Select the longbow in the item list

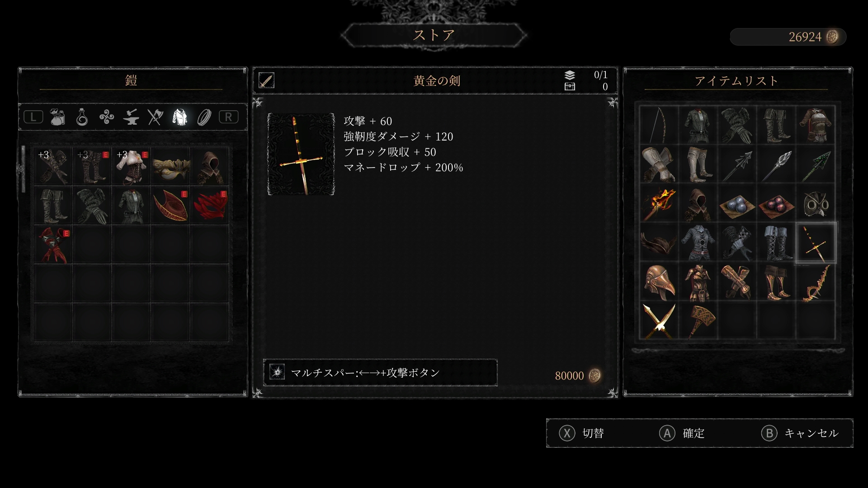pyautogui.click(x=659, y=125)
